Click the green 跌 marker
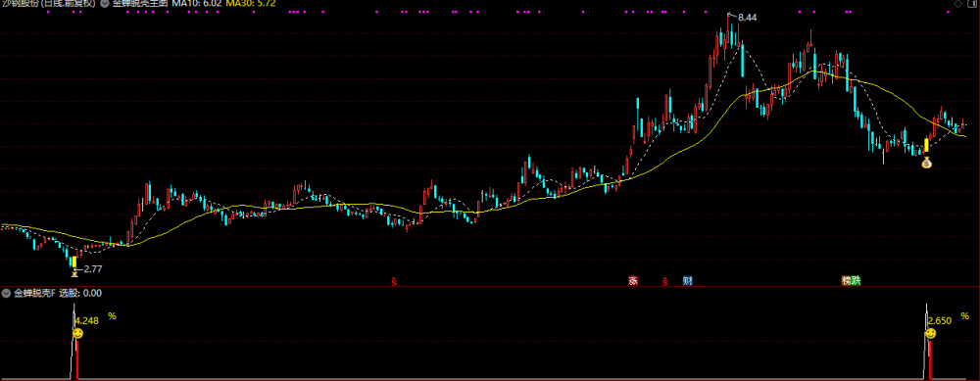The image size is (980, 381). coord(857,281)
